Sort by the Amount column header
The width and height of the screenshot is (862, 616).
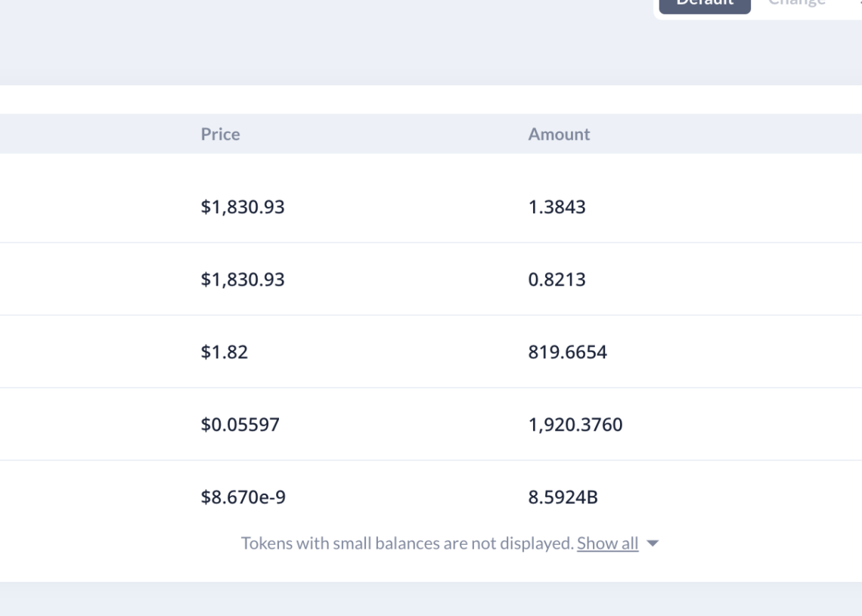(559, 134)
